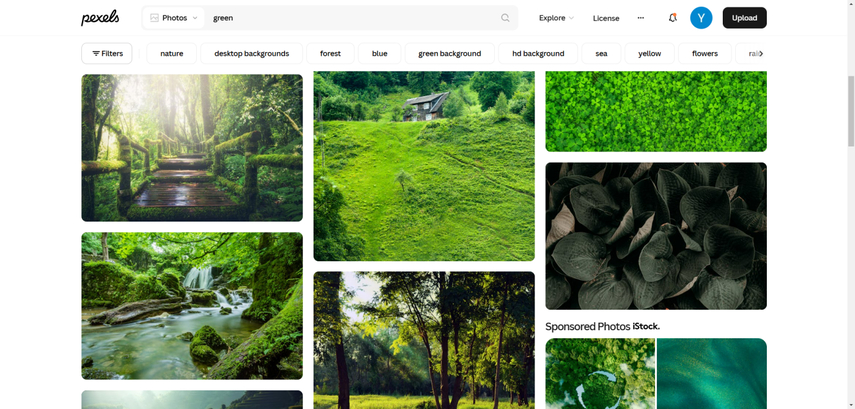Select the nature tag
Image resolution: width=855 pixels, height=409 pixels.
click(x=172, y=54)
